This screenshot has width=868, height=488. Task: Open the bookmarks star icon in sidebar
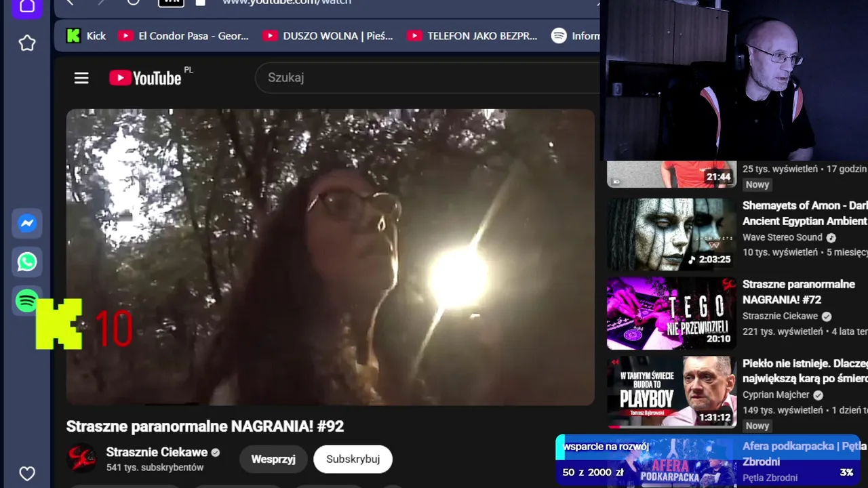click(27, 43)
